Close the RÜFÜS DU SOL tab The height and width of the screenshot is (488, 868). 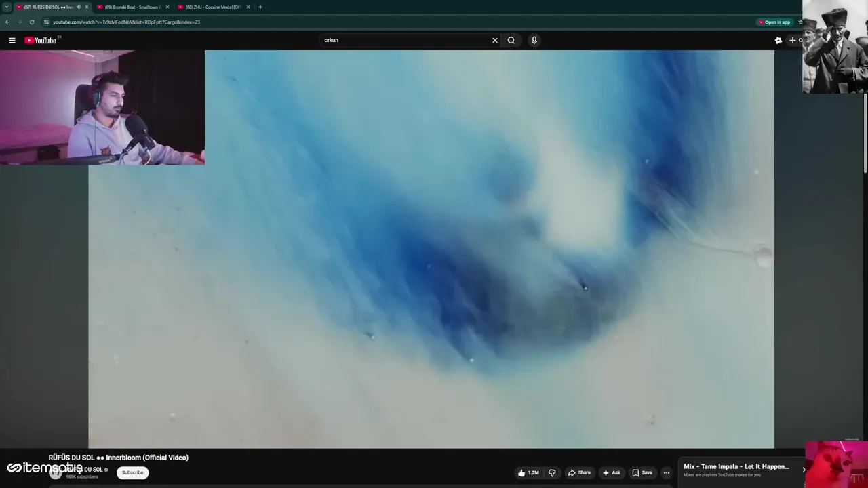[x=87, y=7]
